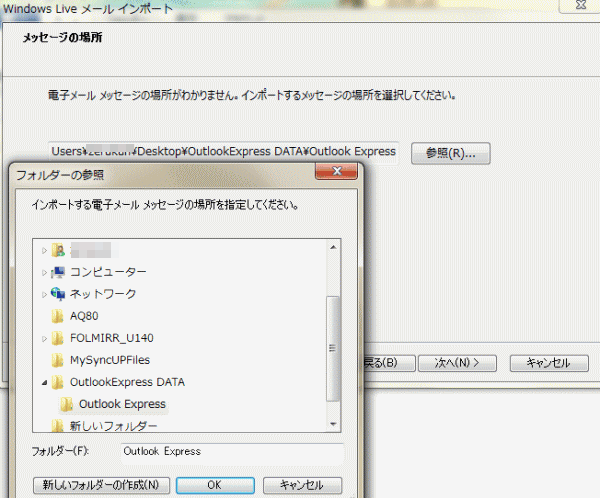Select the ネットワーク tree label
The image size is (600, 498).
click(x=103, y=294)
